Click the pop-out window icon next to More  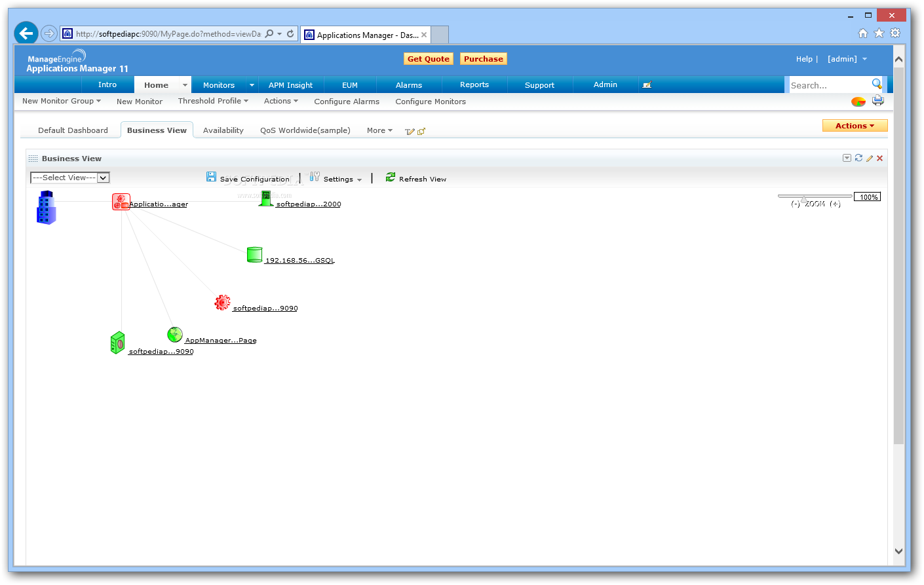[x=421, y=132]
